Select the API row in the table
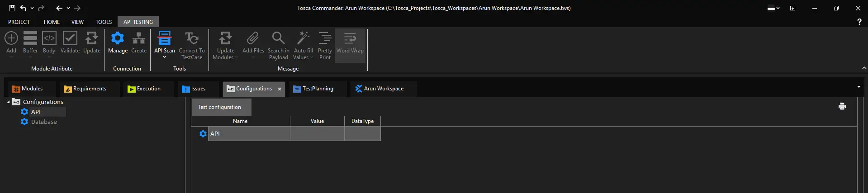868x193 pixels. point(289,134)
